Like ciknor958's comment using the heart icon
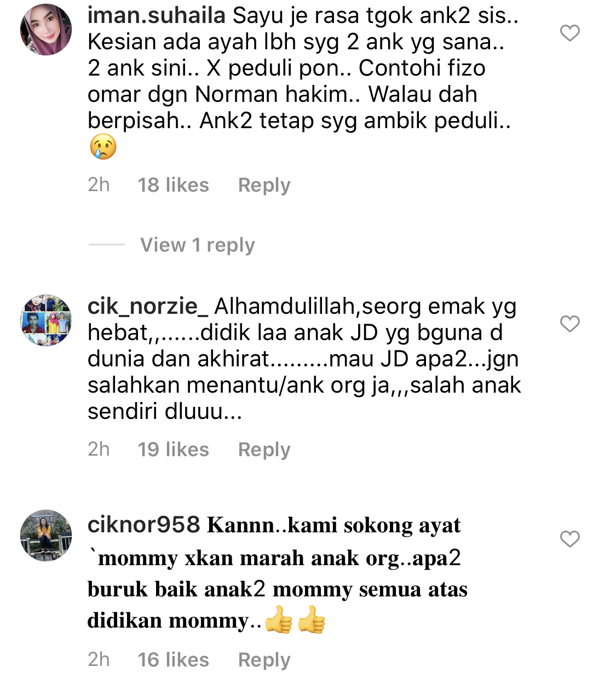616x684 pixels. (x=570, y=539)
